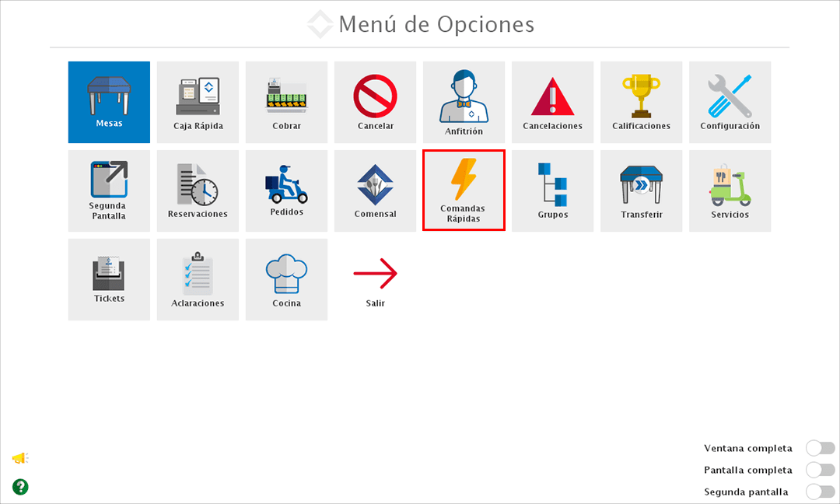
Task: Open the Mesas tile
Action: (109, 102)
